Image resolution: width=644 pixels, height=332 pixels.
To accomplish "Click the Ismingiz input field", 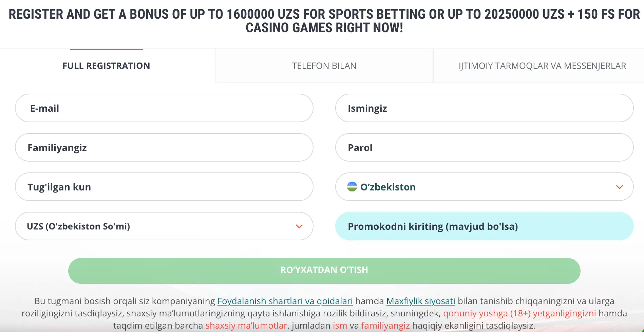I will tap(484, 108).
